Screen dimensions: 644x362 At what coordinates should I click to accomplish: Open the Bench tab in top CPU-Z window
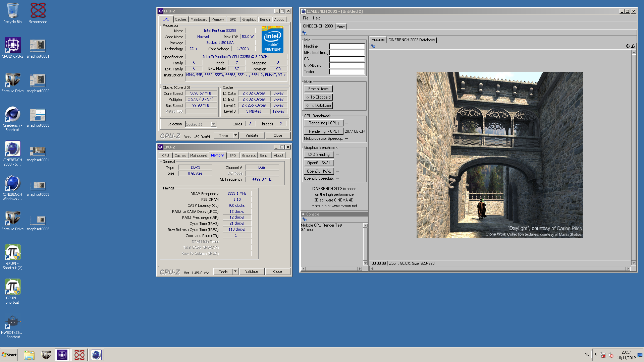pos(265,19)
